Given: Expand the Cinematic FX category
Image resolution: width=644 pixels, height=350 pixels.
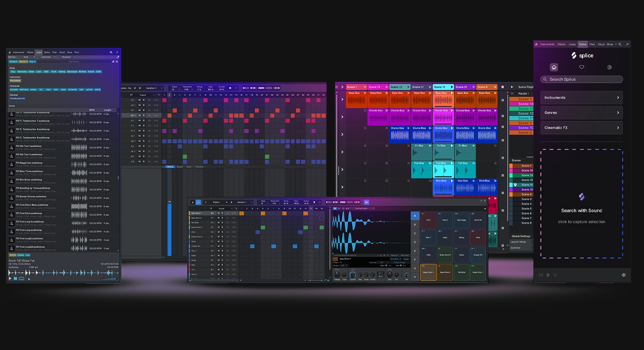Looking at the screenshot, I should (582, 128).
